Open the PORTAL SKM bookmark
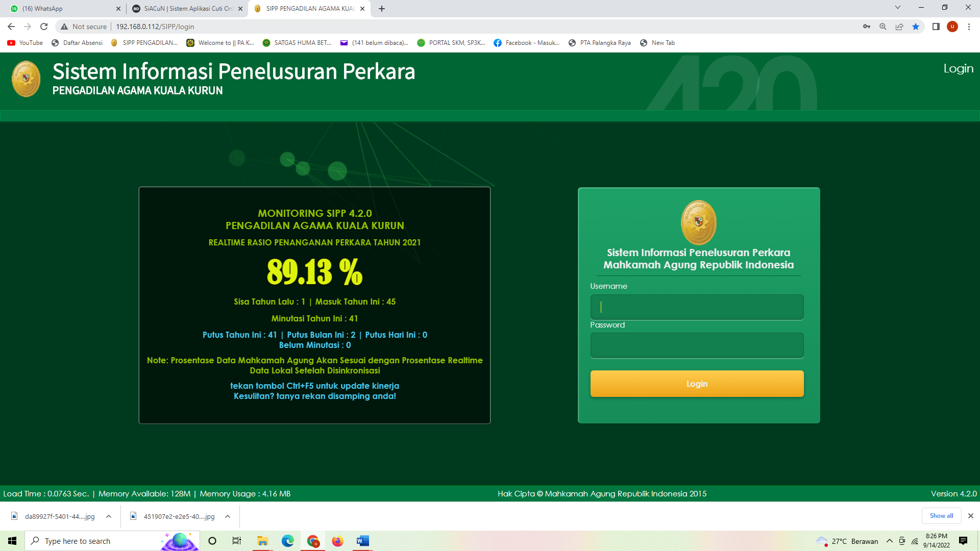 pos(451,43)
